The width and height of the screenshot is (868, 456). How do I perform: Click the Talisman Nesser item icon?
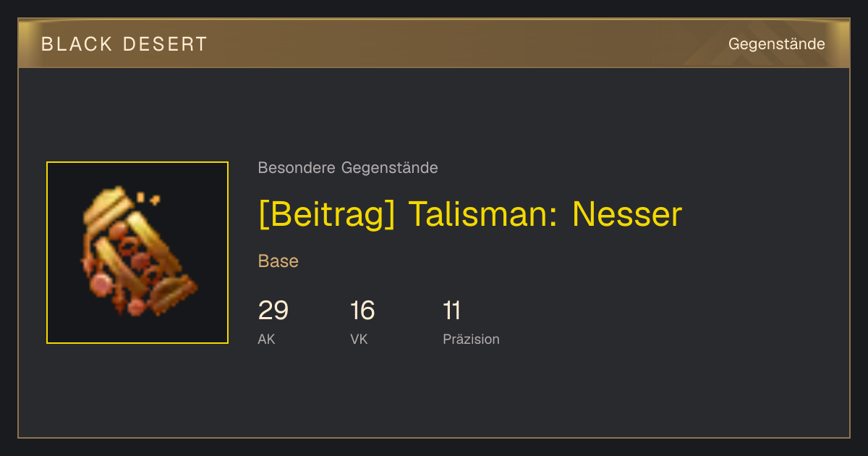tap(137, 253)
